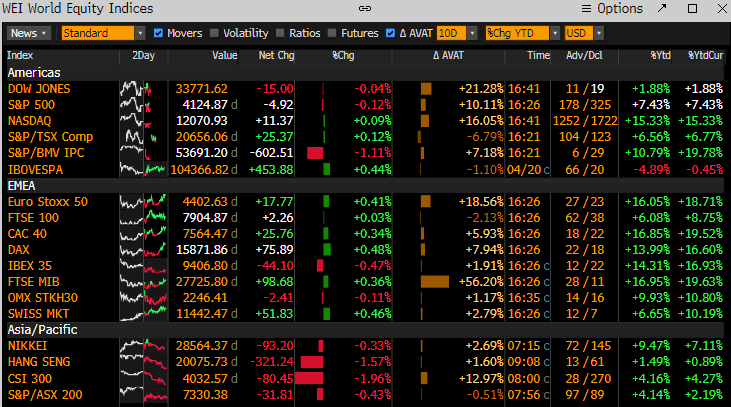Open the S&P/TSX Comp index
The image size is (731, 407).
coord(50,137)
